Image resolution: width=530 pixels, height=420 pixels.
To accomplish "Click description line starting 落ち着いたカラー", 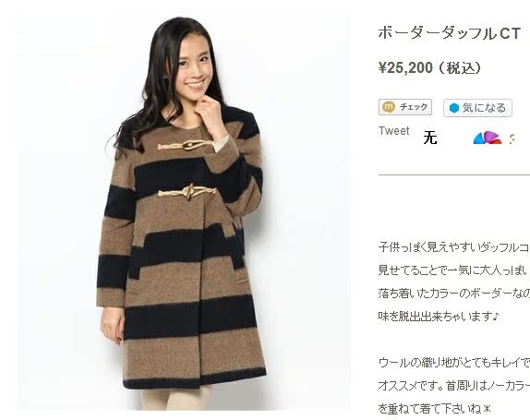I will tap(453, 294).
